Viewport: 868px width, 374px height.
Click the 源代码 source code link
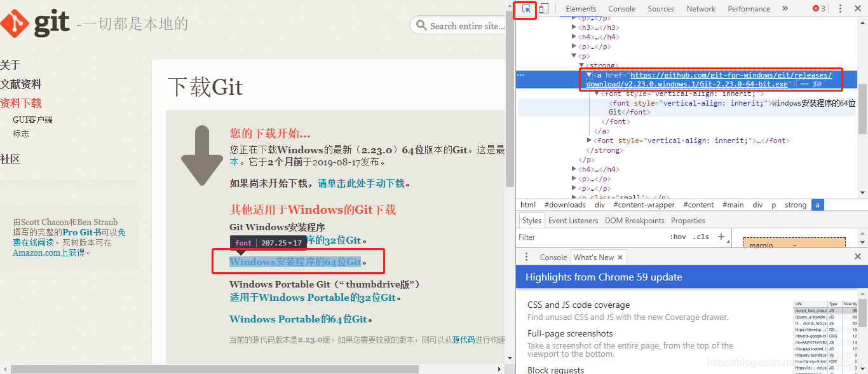click(x=463, y=340)
